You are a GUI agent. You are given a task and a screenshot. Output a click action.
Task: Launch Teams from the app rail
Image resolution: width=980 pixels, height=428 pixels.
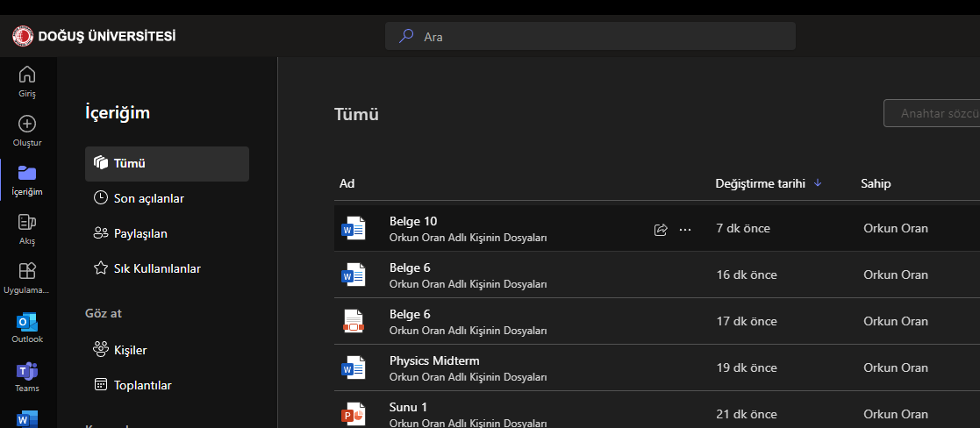tap(27, 376)
